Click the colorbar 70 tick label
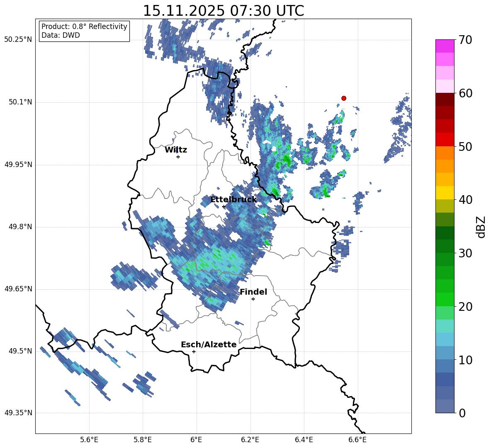Screen dimensions: 491x448 466,40
